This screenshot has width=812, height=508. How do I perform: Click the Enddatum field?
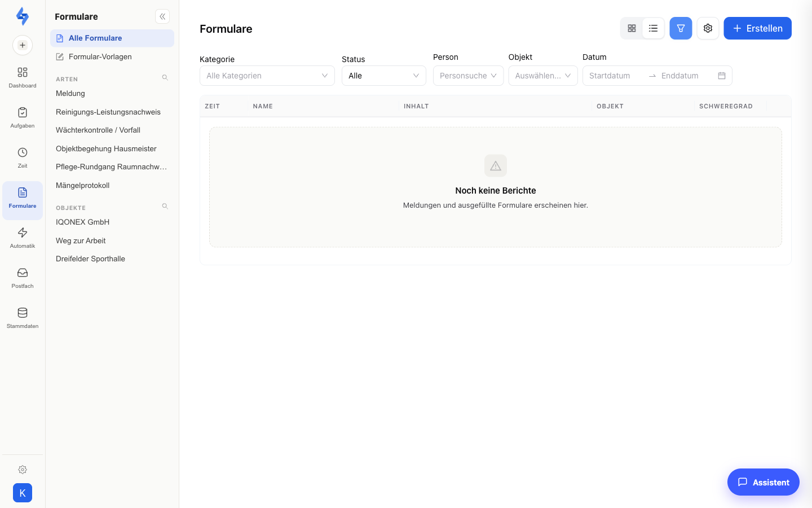coord(685,76)
